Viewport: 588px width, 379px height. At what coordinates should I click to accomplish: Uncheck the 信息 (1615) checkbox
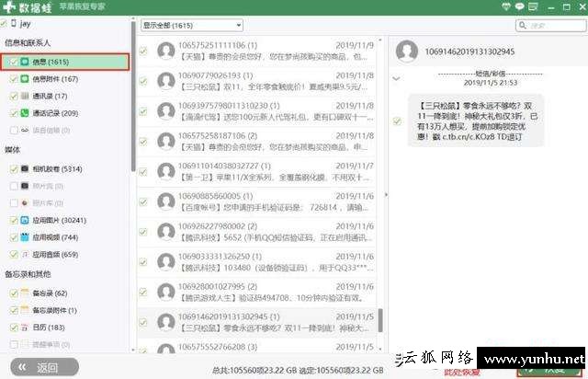(14, 62)
